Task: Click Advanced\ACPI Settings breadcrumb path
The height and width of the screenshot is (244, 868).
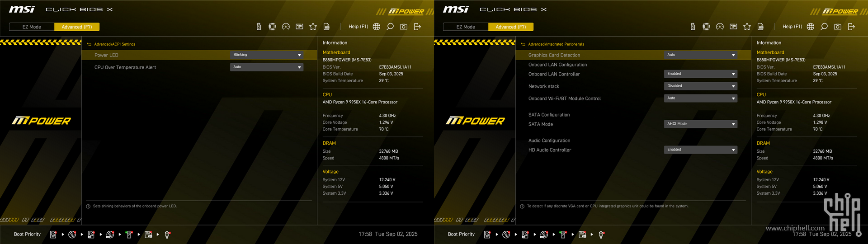Action: click(115, 44)
